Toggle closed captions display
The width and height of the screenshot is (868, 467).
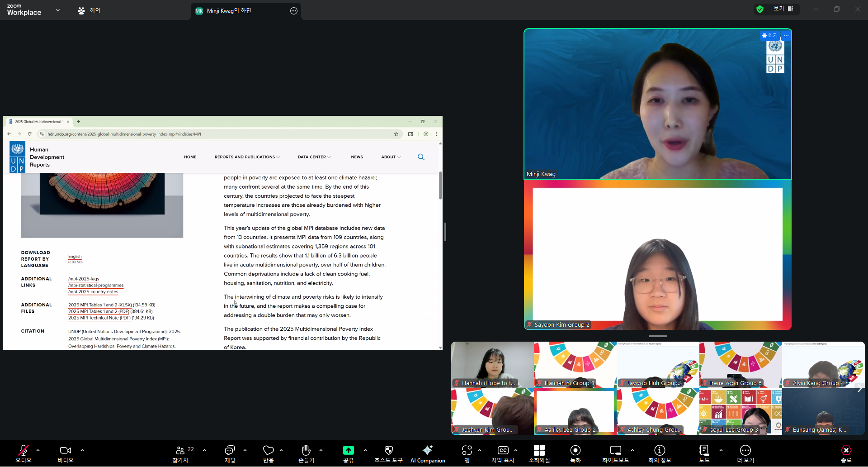click(x=503, y=453)
